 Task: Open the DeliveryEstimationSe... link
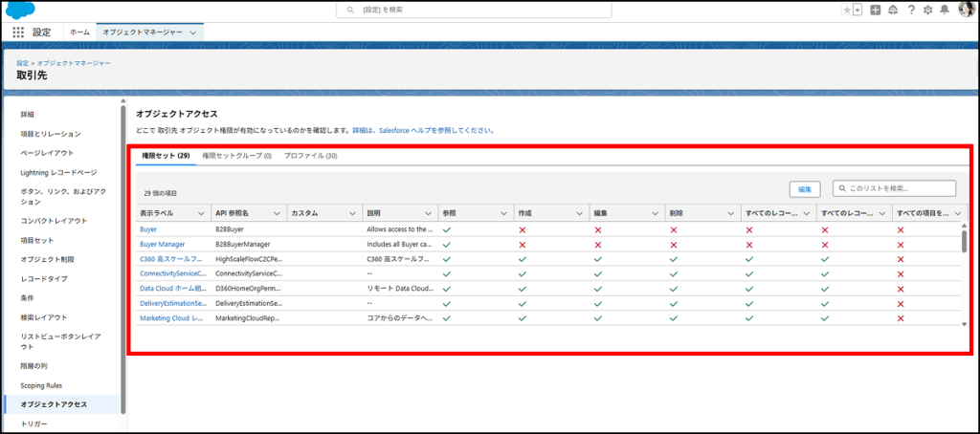pos(173,303)
